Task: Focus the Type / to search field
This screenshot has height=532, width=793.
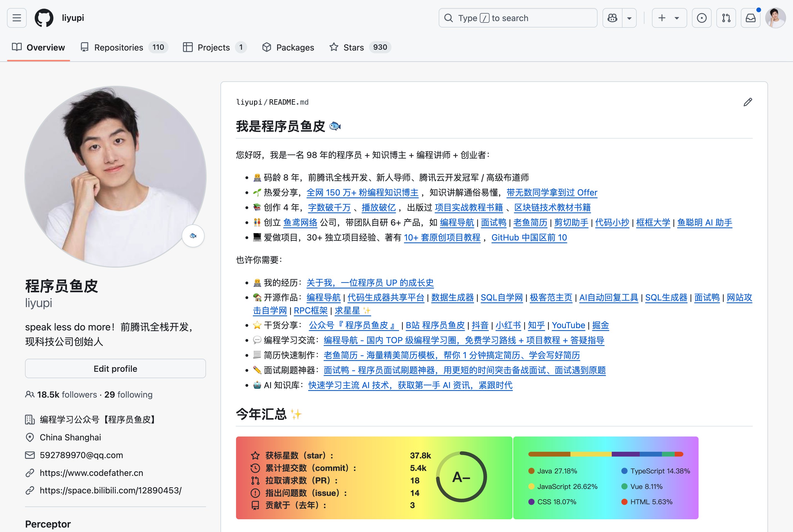Action: coord(518,18)
